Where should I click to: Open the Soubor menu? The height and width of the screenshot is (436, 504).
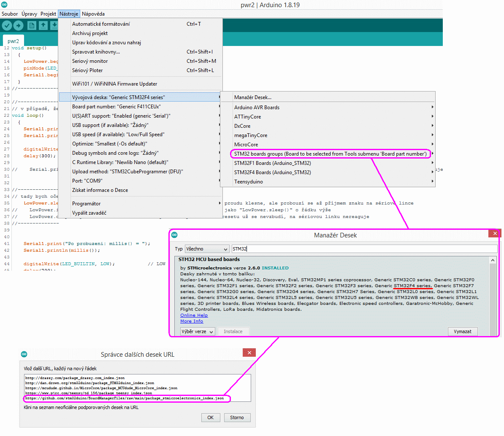click(10, 14)
